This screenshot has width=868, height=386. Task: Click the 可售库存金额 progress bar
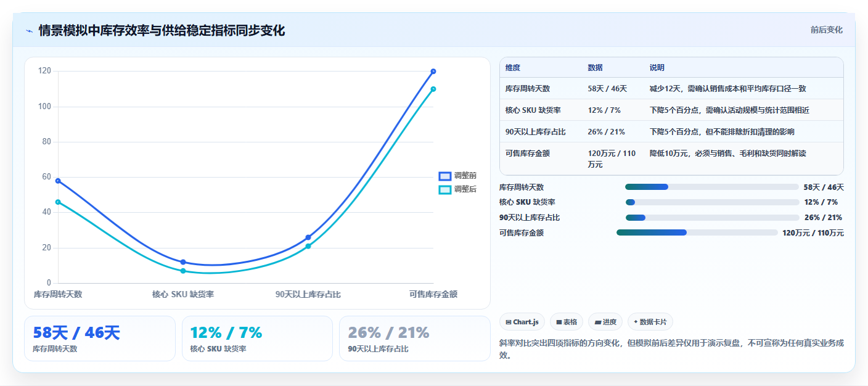[x=697, y=232]
